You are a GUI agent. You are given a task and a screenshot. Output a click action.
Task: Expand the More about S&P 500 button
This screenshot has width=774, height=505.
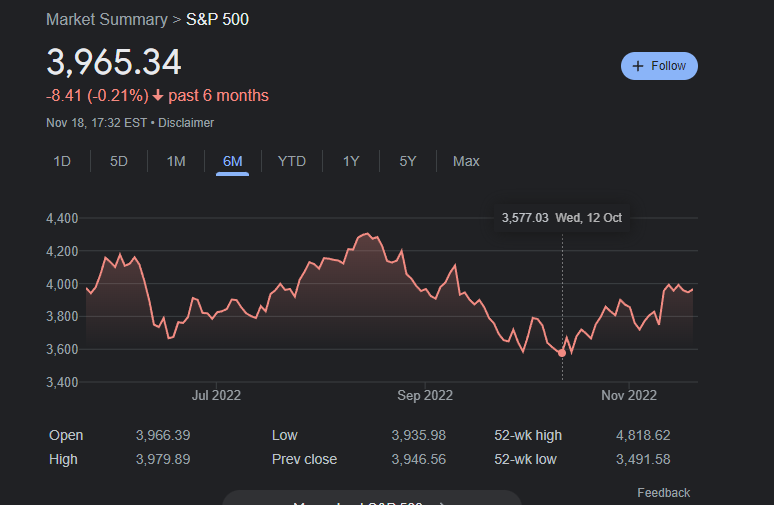371,499
